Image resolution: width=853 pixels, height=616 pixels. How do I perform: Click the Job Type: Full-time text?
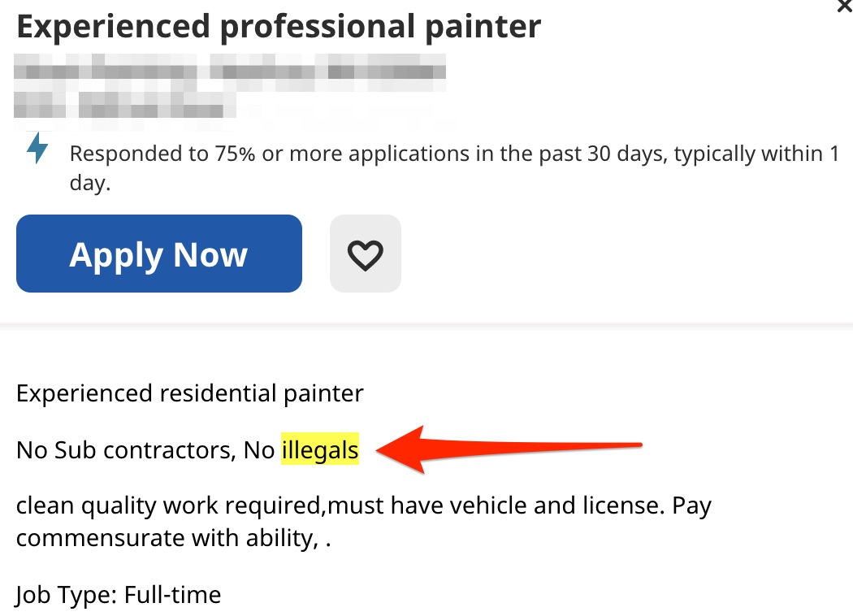(118, 594)
